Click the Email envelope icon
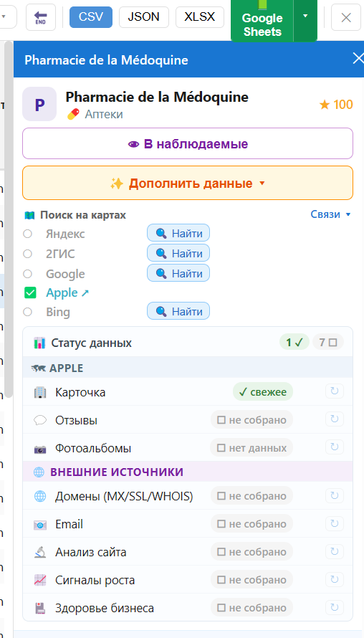 pyautogui.click(x=40, y=525)
